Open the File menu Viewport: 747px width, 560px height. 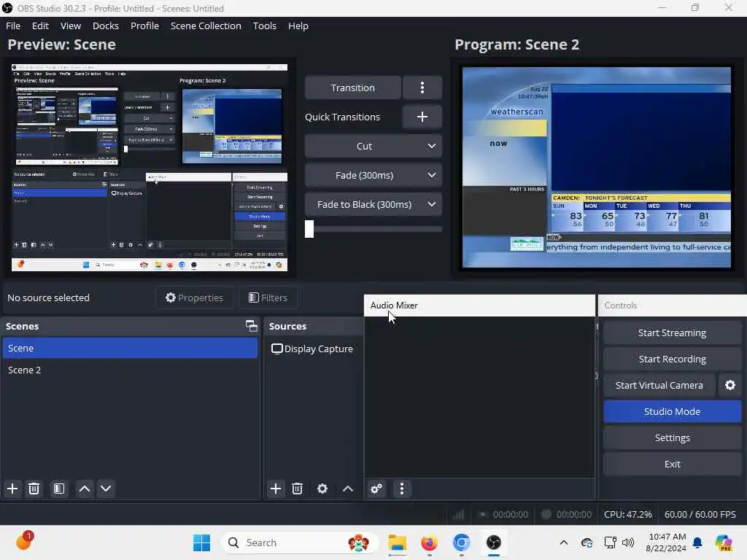coord(13,26)
